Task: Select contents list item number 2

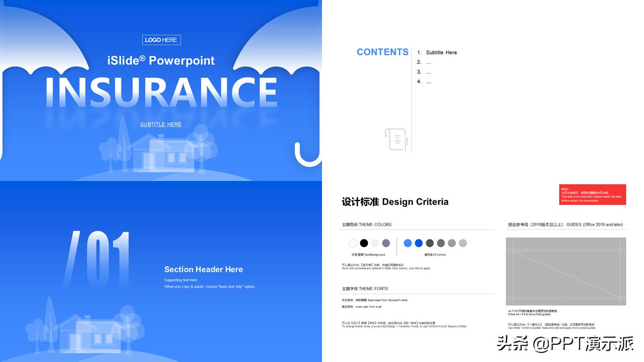Action: pos(424,62)
